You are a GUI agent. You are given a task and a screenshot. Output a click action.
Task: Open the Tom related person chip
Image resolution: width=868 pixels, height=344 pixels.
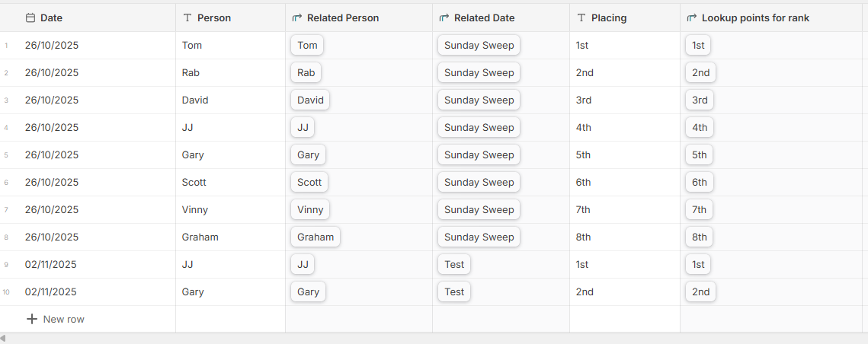tap(307, 46)
